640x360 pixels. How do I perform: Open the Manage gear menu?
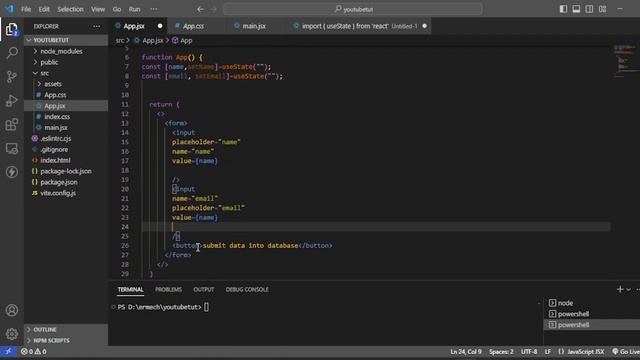click(12, 334)
